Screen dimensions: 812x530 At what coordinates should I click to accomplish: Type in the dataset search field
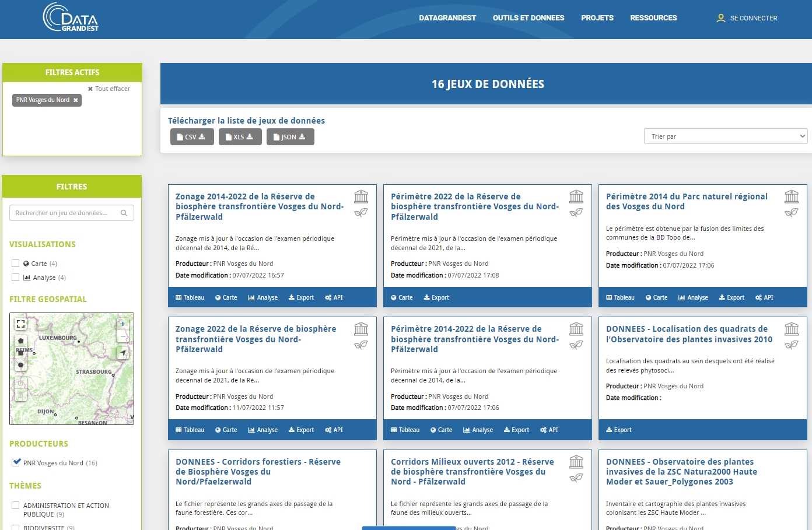click(64, 213)
